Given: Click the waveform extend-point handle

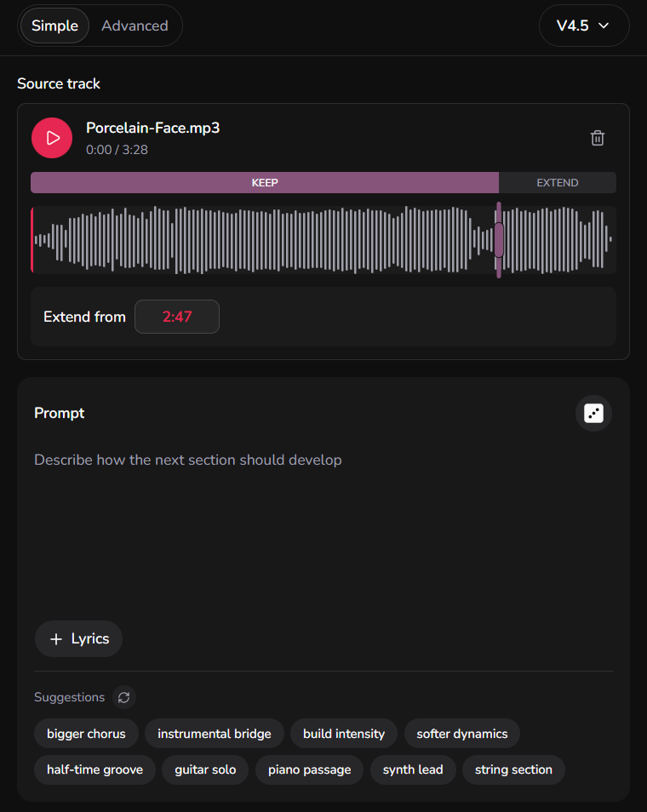Looking at the screenshot, I should [499, 240].
